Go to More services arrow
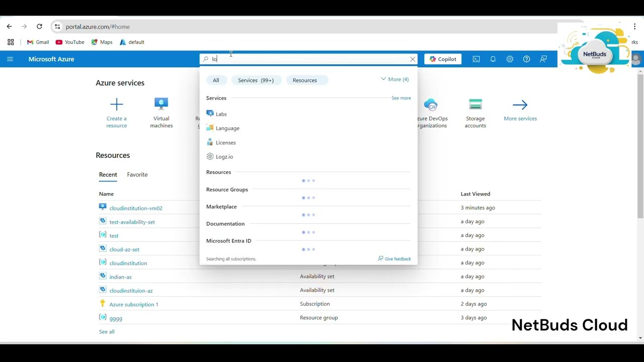Screen dimensions: 644x362 (x=520, y=105)
